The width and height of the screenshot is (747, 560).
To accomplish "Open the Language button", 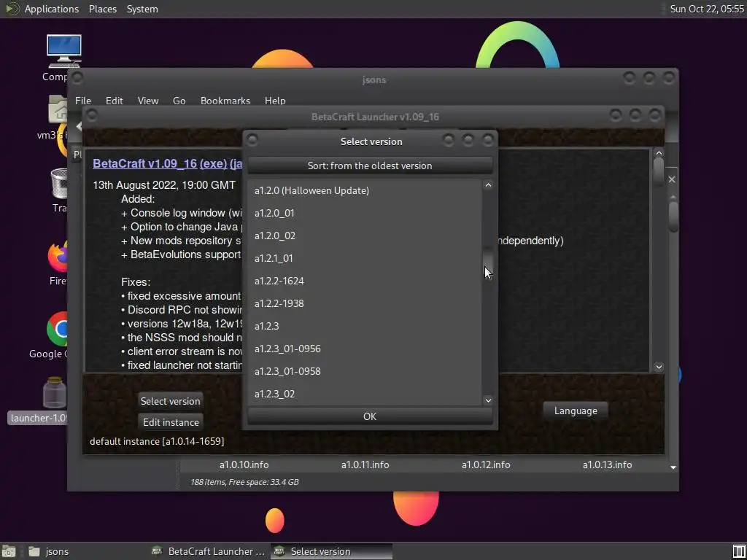I will (576, 411).
